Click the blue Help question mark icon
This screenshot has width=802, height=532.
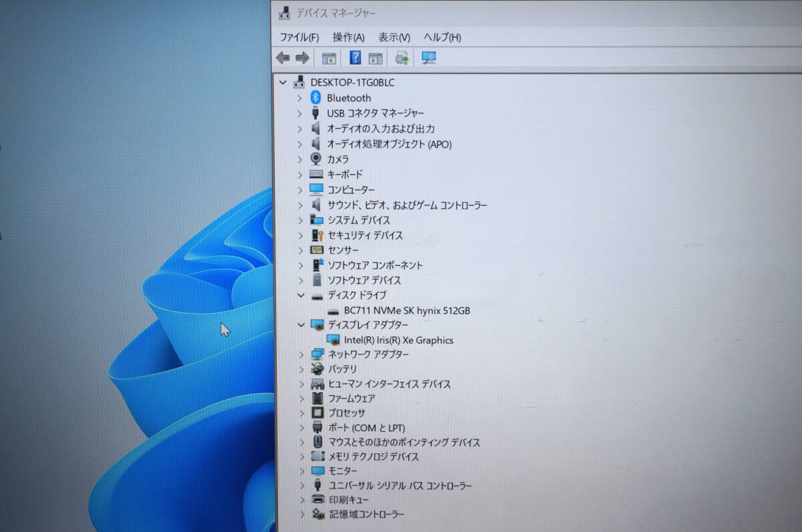click(356, 57)
